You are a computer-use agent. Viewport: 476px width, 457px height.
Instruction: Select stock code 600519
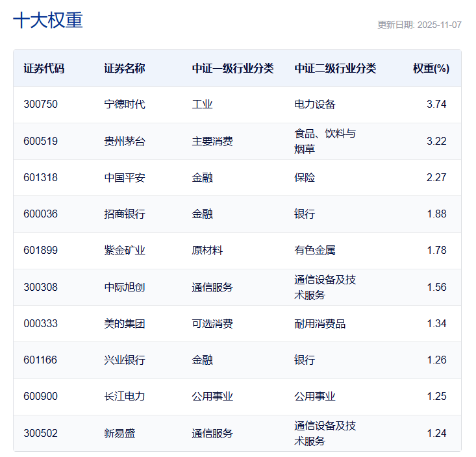coord(41,141)
